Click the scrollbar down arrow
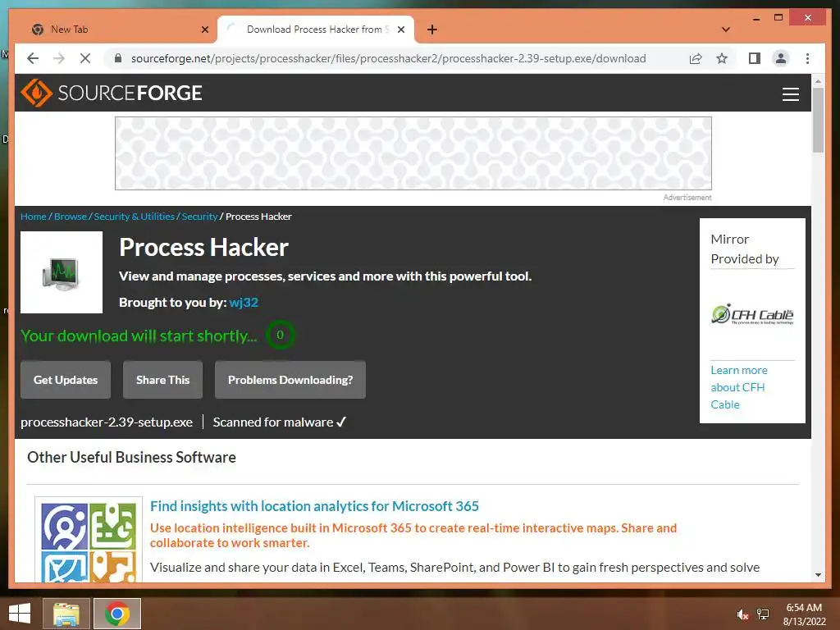The width and height of the screenshot is (840, 630). click(818, 575)
